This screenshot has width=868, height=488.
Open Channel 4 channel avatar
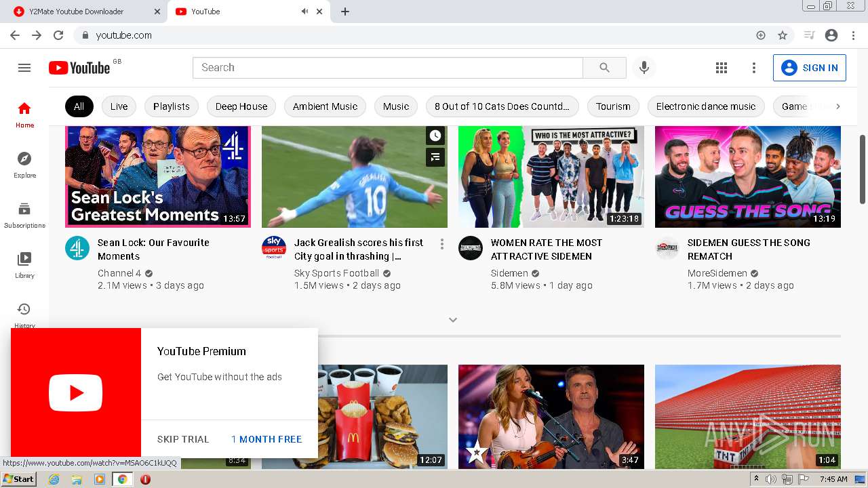[77, 248]
